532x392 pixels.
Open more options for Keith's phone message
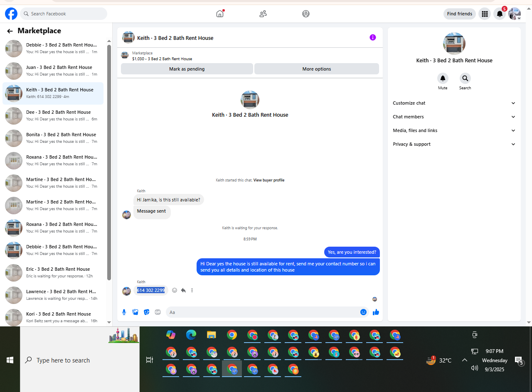point(192,290)
